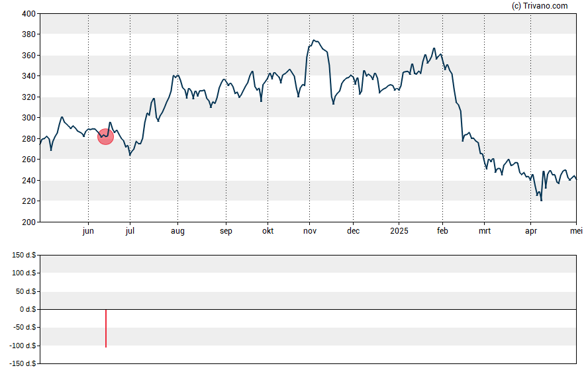Click the '2025' year label
The width and height of the screenshot is (588, 374).
(x=399, y=231)
